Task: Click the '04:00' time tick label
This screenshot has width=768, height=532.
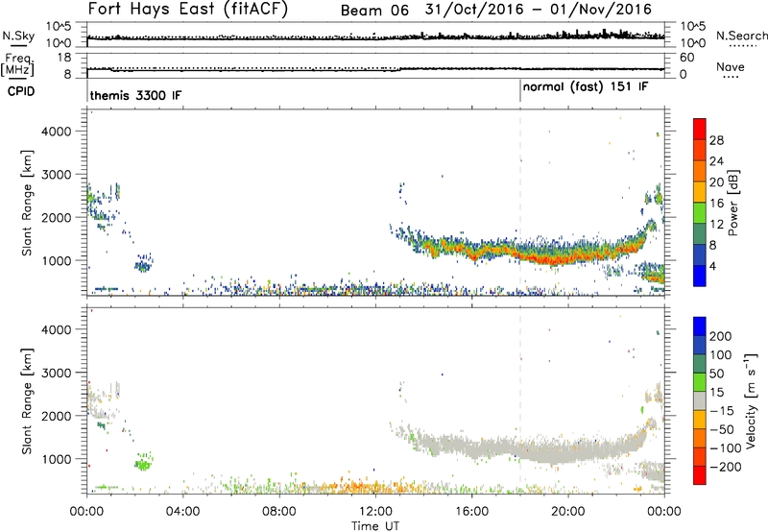Action: pyautogui.click(x=183, y=512)
